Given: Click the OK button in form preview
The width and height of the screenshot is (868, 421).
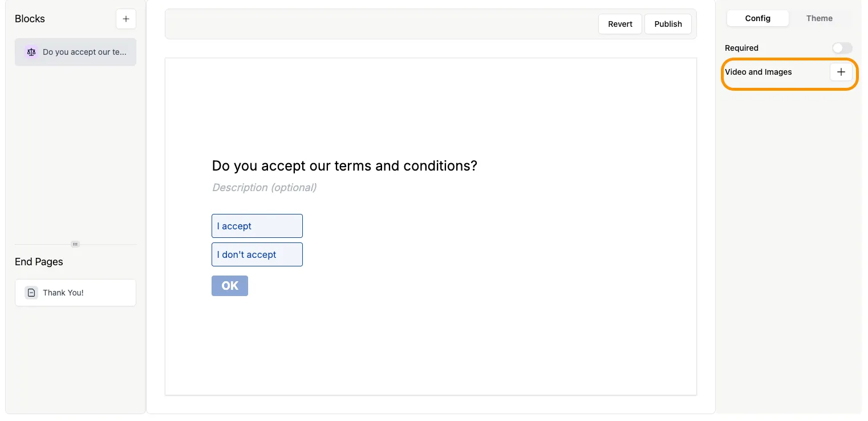Looking at the screenshot, I should 230,286.
